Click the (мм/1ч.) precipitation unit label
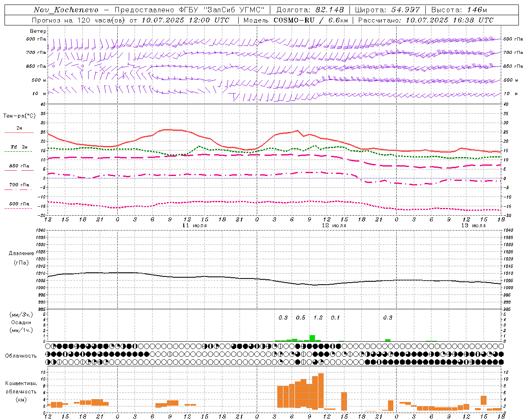This screenshot has height=420, width=525. pyautogui.click(x=21, y=330)
